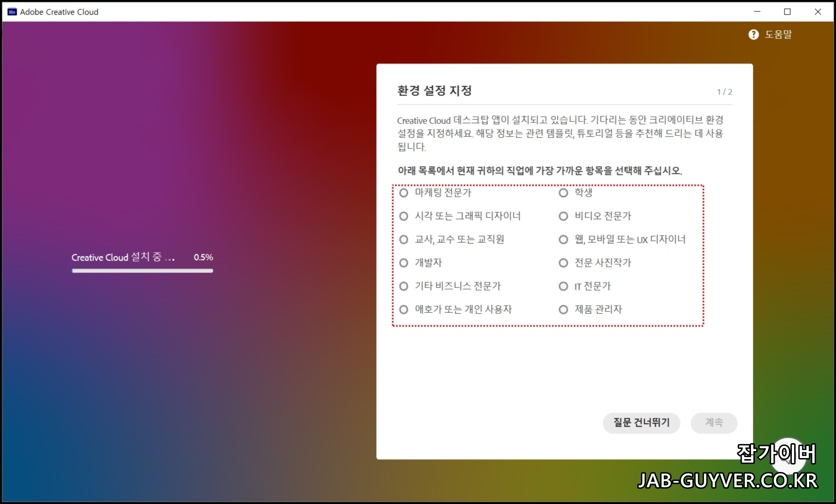Pick the 개발자 radio button
This screenshot has height=504, width=836.
tap(404, 263)
